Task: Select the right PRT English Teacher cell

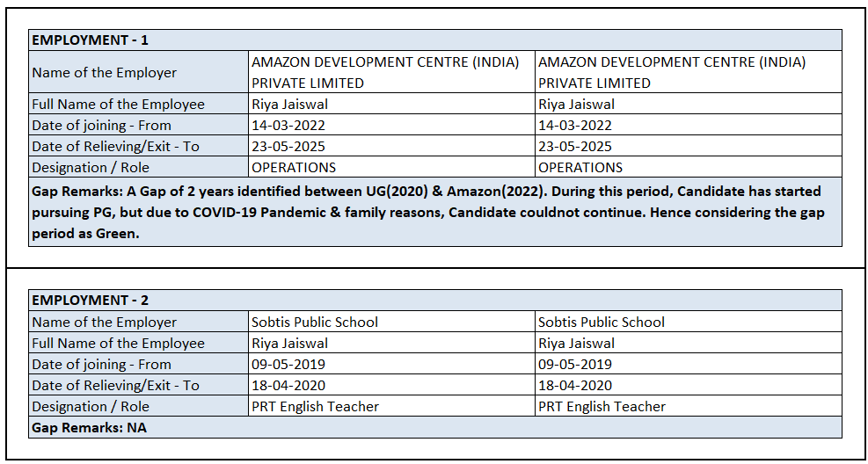Action: coord(602,407)
